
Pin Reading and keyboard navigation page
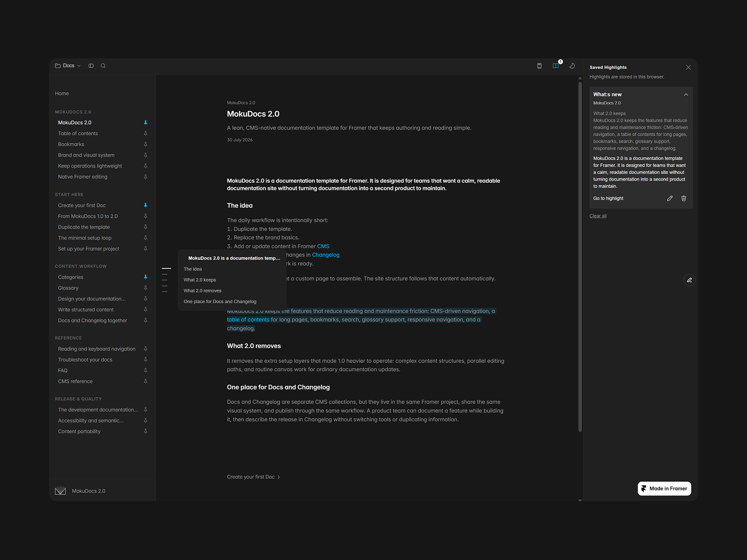(x=145, y=349)
